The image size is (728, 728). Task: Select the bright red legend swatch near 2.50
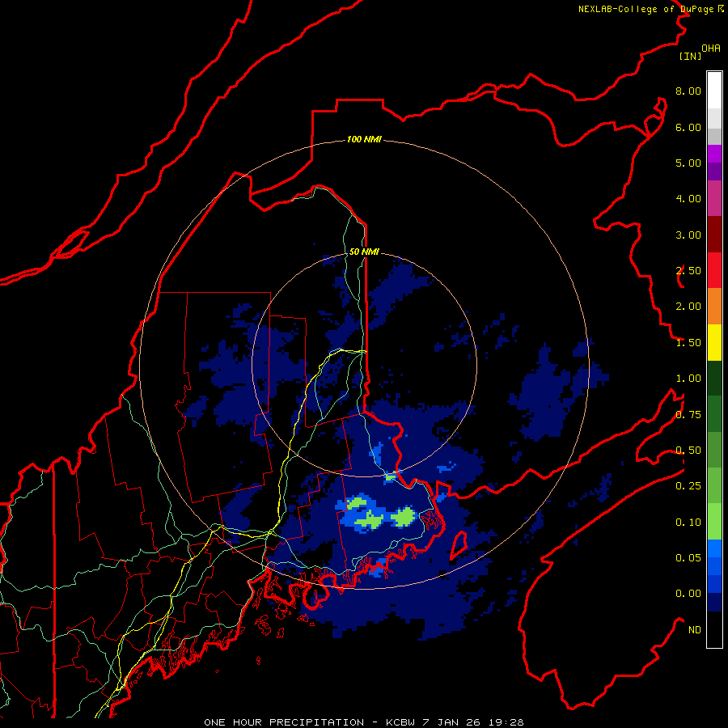(x=714, y=270)
